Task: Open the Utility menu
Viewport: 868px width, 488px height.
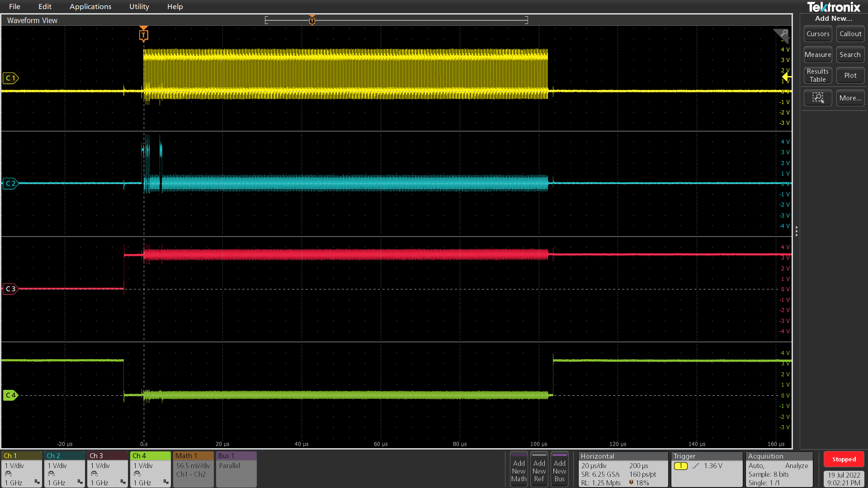Action: coord(138,6)
